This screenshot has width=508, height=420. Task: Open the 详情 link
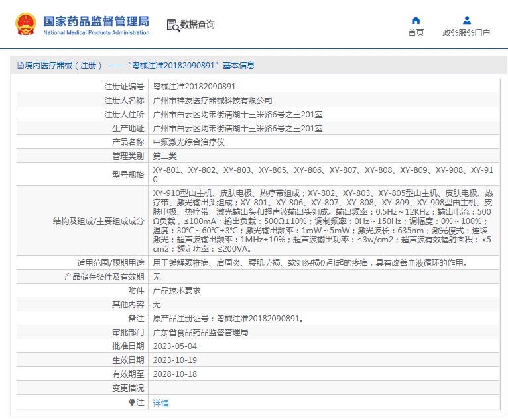tap(161, 403)
